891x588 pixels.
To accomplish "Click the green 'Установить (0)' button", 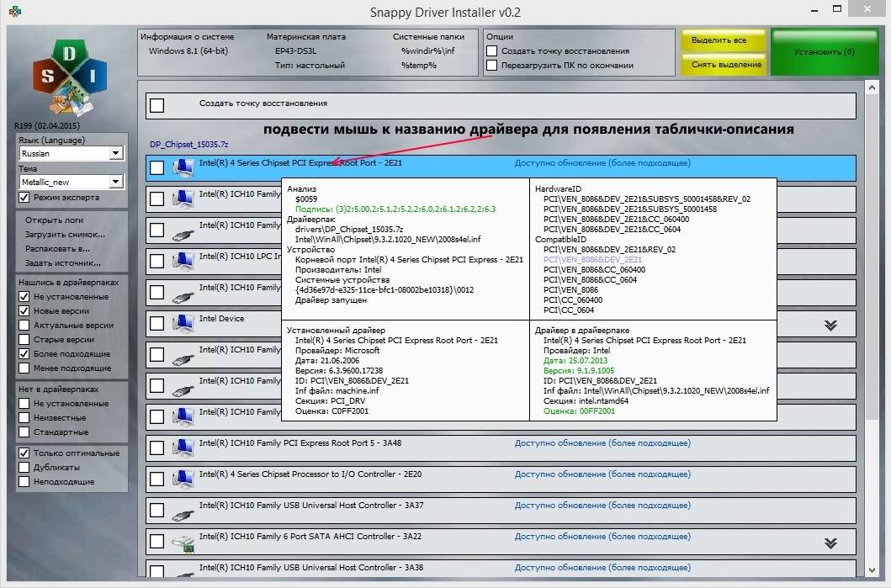I will pyautogui.click(x=825, y=52).
